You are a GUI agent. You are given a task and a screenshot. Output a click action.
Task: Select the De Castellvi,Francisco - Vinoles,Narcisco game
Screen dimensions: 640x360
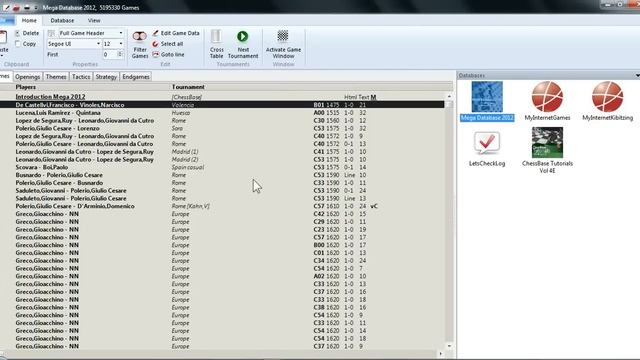222,105
